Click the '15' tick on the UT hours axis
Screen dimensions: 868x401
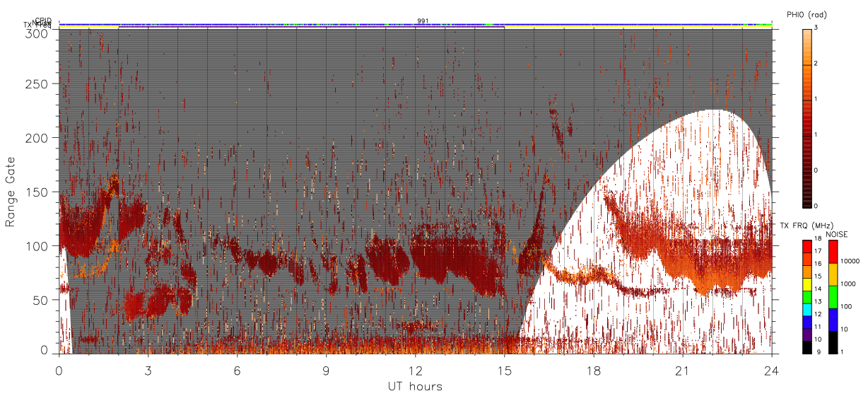click(x=505, y=370)
